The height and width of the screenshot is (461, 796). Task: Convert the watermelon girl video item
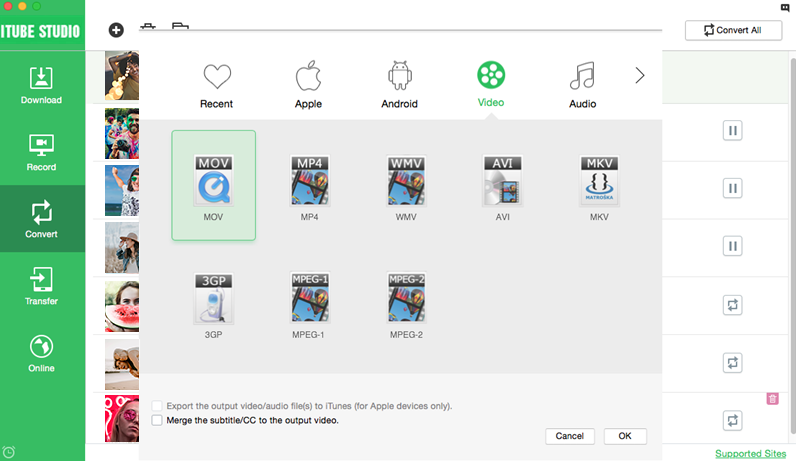click(x=733, y=305)
